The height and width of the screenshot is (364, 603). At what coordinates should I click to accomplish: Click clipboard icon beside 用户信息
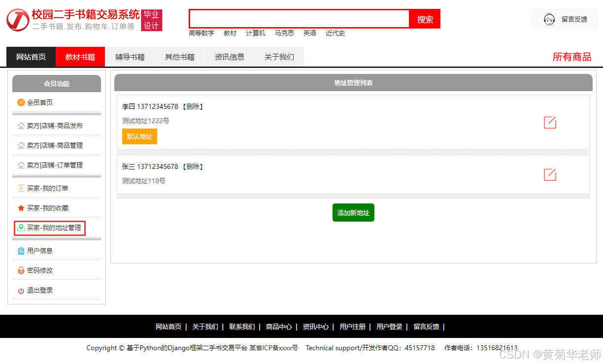coord(21,251)
